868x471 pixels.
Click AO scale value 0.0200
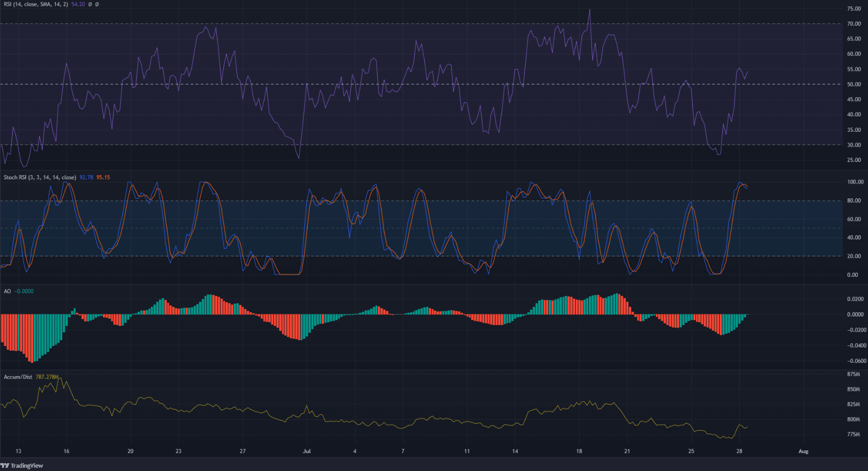(855, 299)
